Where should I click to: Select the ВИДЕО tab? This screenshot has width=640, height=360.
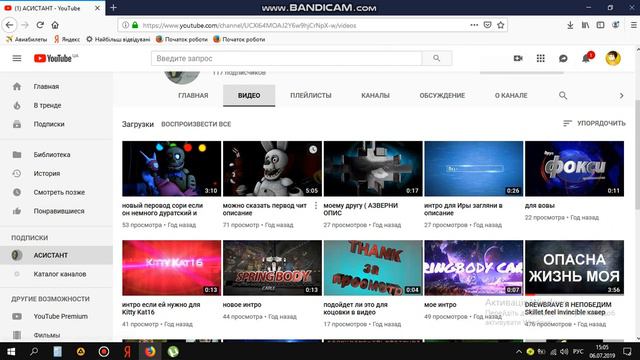click(249, 96)
